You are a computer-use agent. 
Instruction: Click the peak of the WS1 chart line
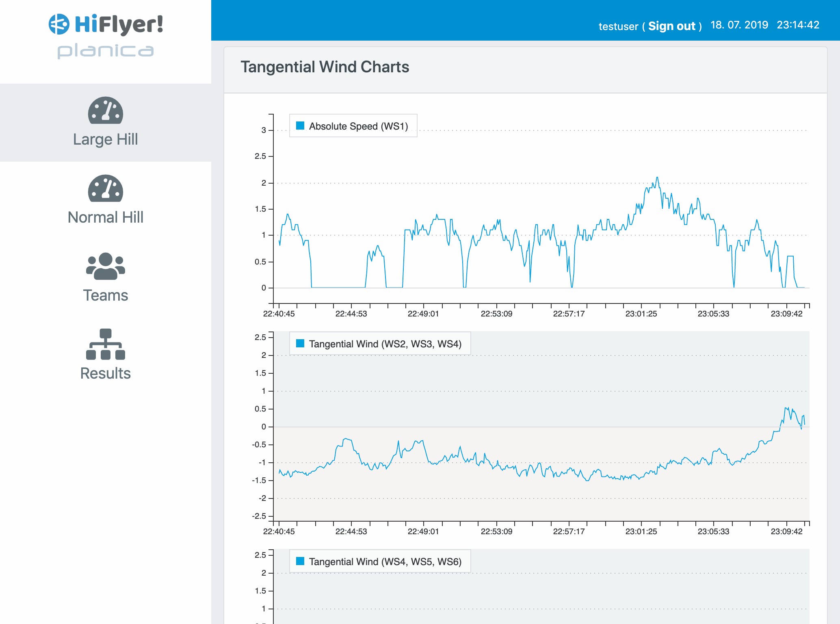657,178
